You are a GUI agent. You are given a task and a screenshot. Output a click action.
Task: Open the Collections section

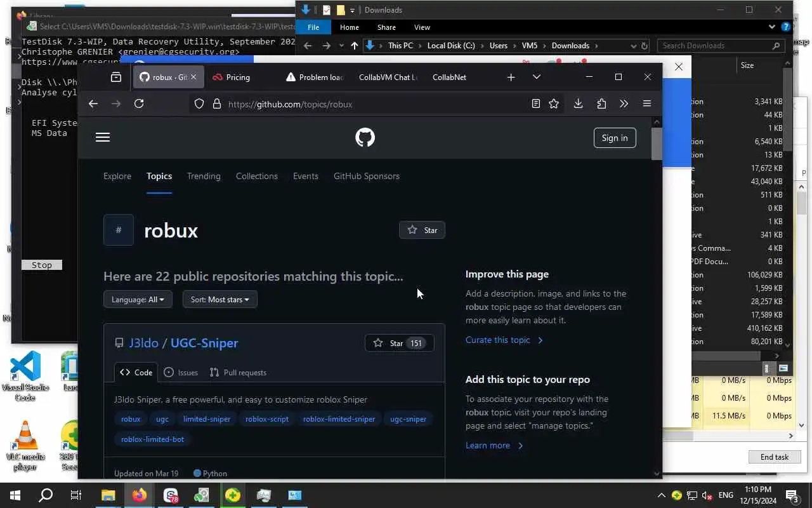click(x=257, y=176)
